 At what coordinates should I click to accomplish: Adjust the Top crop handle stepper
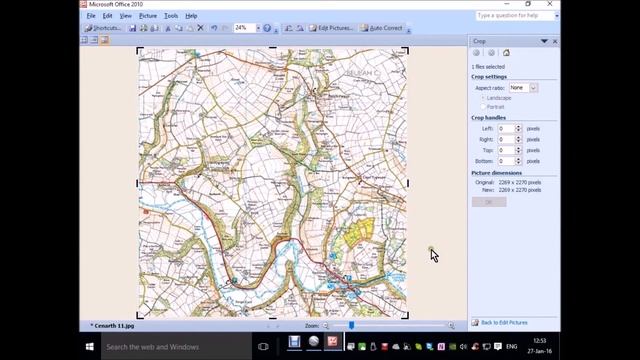coord(518,150)
